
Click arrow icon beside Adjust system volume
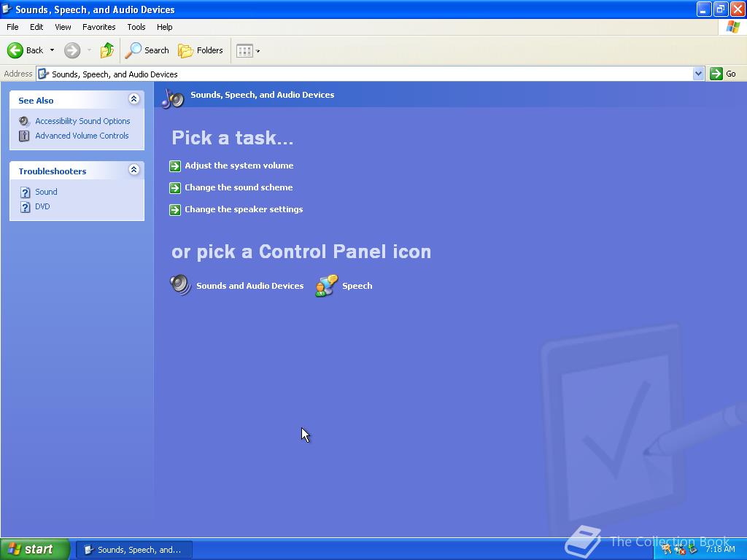point(175,166)
